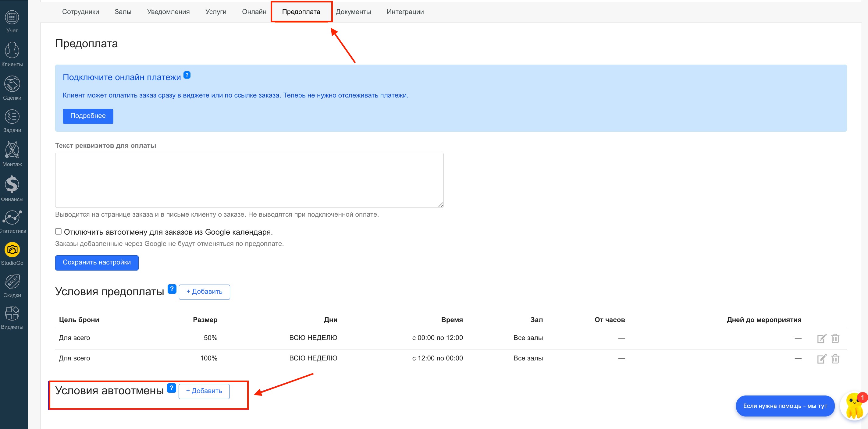Add a new auto-cancel condition
This screenshot has width=868, height=429.
point(204,391)
